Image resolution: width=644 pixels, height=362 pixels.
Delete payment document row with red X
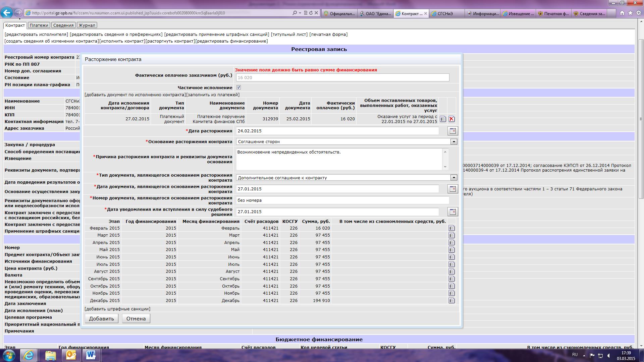click(451, 119)
